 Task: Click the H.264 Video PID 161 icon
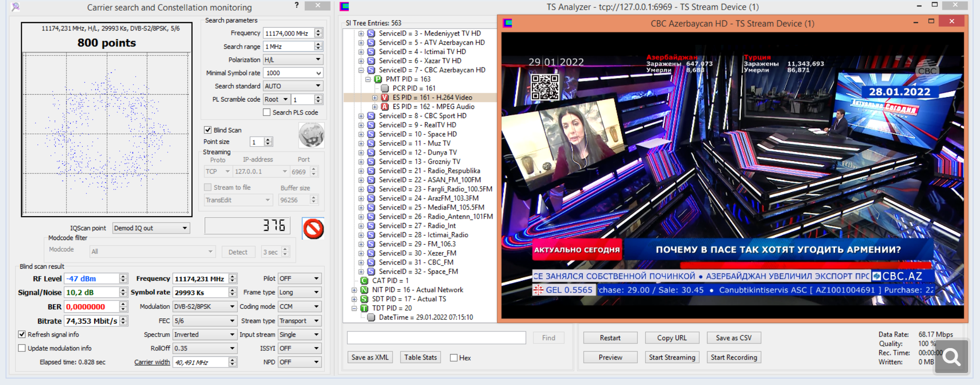[x=385, y=97]
